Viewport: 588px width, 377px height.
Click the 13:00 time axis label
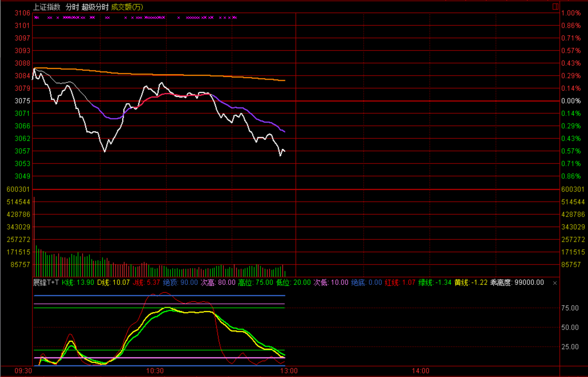[x=289, y=371]
